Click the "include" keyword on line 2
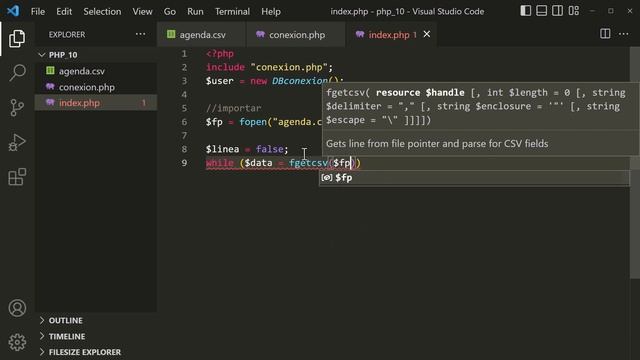640x360 pixels. click(225, 67)
